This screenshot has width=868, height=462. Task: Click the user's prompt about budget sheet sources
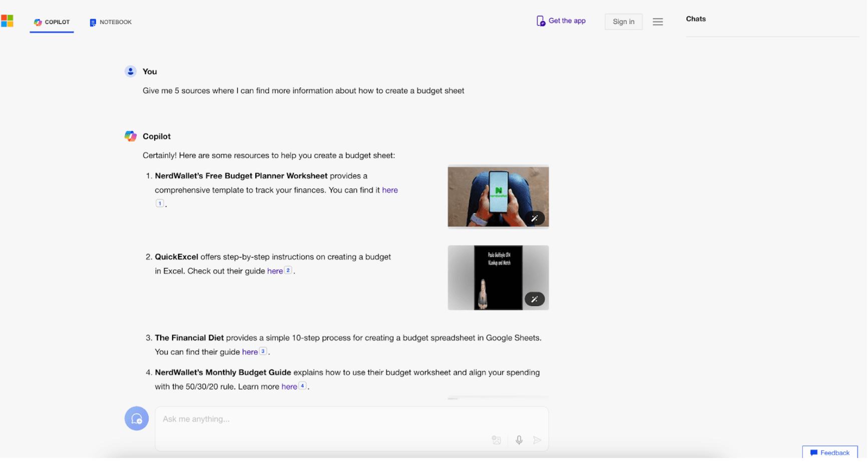303,91
